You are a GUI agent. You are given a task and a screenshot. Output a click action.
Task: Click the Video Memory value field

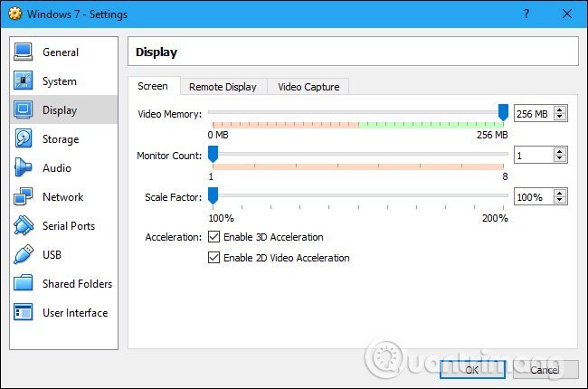click(x=533, y=113)
